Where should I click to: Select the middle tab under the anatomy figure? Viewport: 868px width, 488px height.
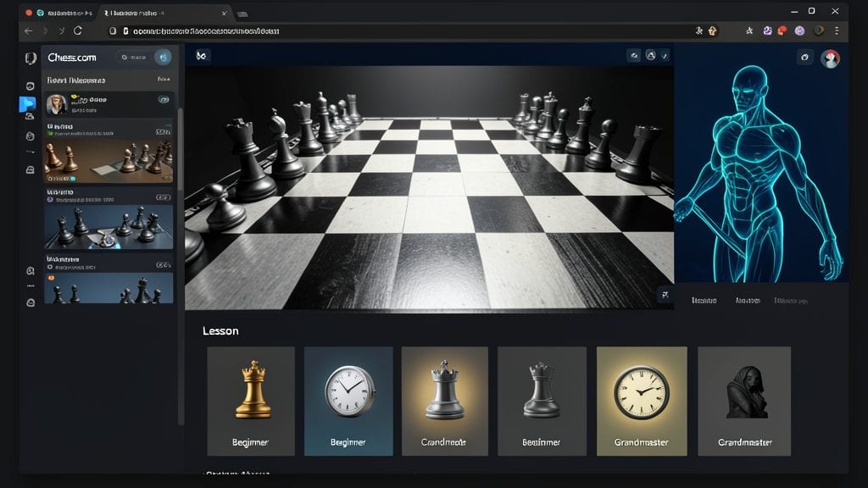click(x=748, y=301)
